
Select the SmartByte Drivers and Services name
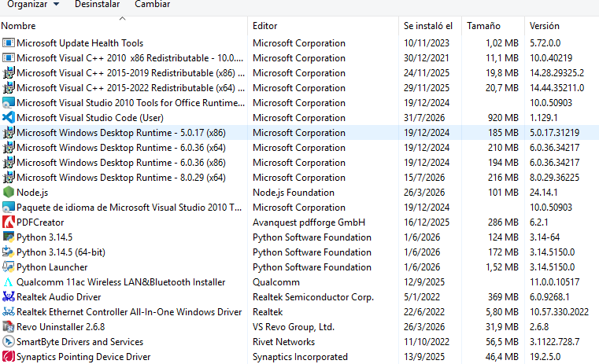click(79, 341)
